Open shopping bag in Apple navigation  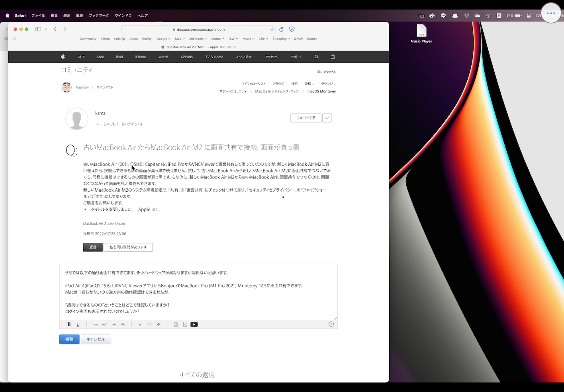pyautogui.click(x=333, y=57)
